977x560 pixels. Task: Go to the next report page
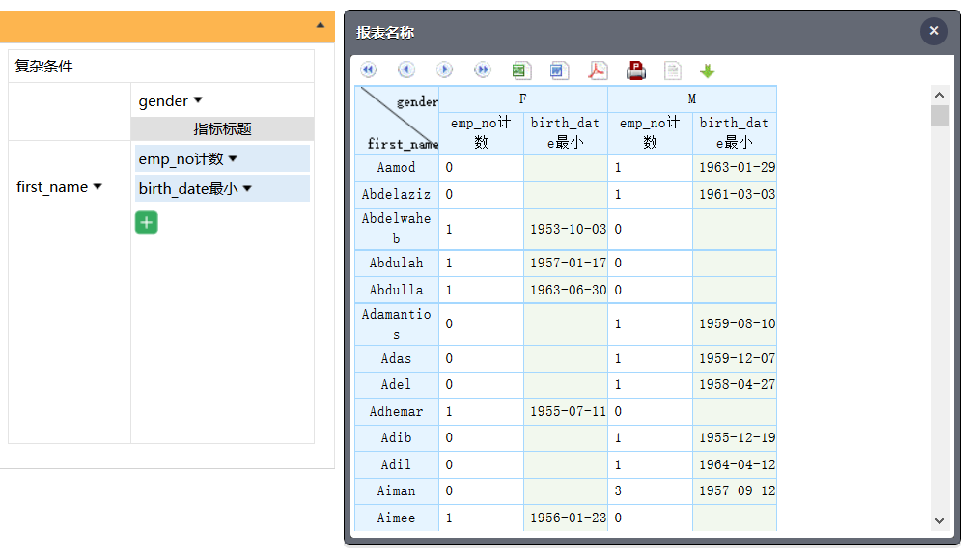[444, 70]
